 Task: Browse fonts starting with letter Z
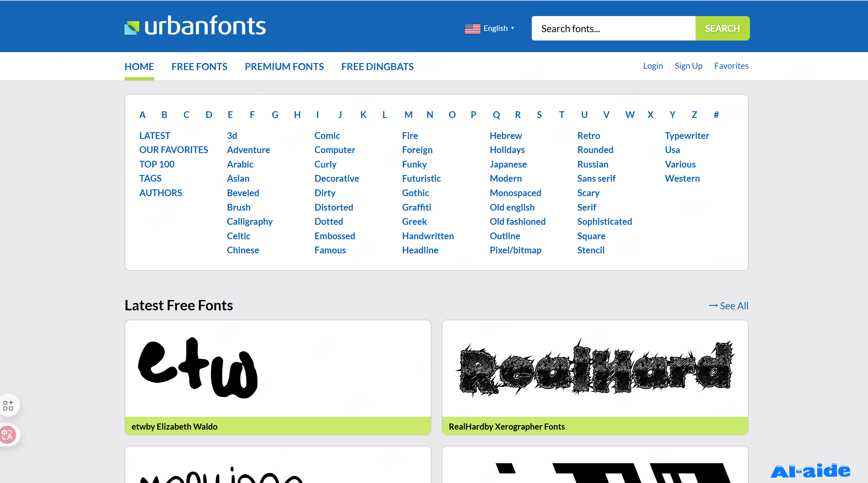pos(694,115)
